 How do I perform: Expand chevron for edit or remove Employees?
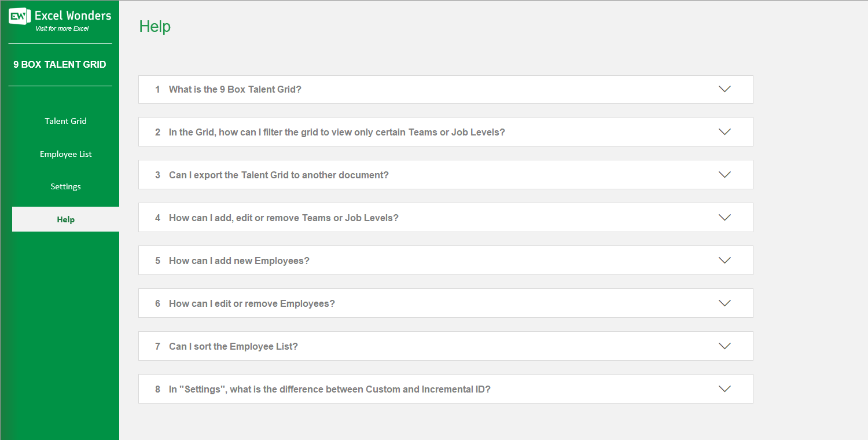[x=724, y=303]
